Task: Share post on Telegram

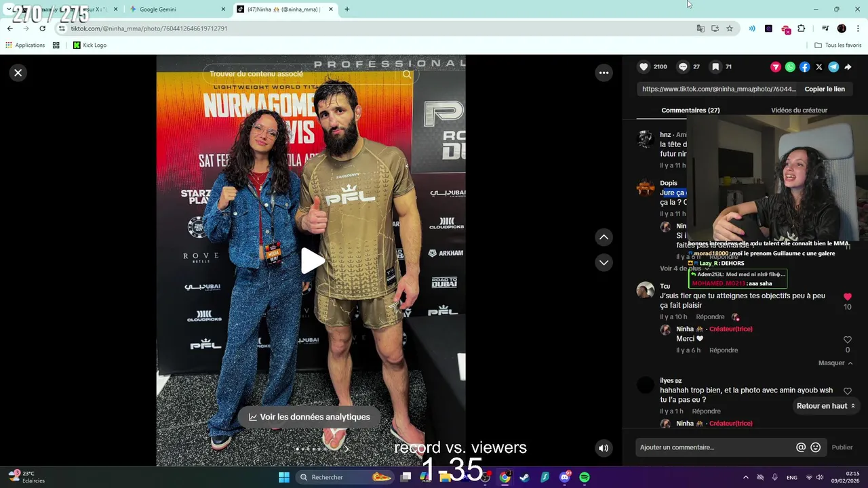Action: [833, 67]
